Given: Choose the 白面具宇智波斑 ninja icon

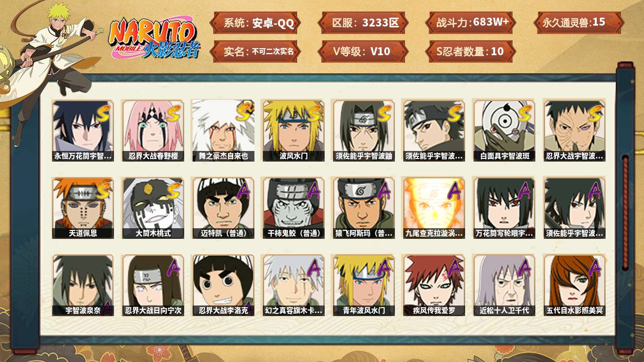Looking at the screenshot, I should (x=504, y=131).
